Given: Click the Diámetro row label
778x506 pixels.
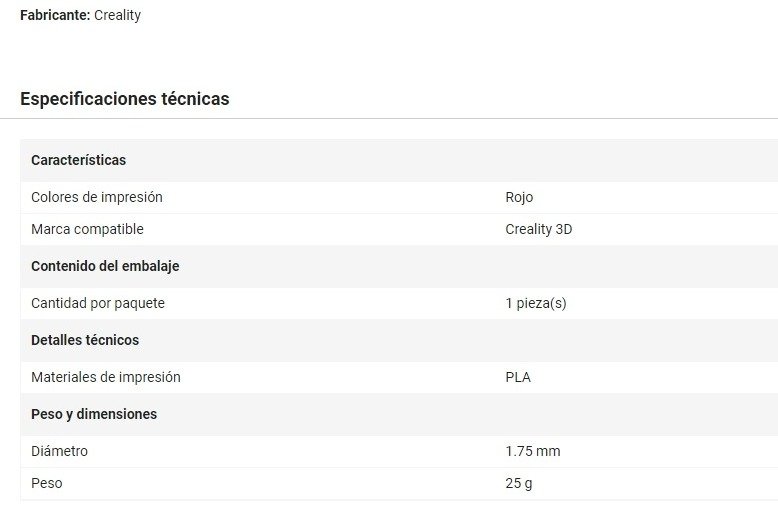Looking at the screenshot, I should pyautogui.click(x=59, y=451).
